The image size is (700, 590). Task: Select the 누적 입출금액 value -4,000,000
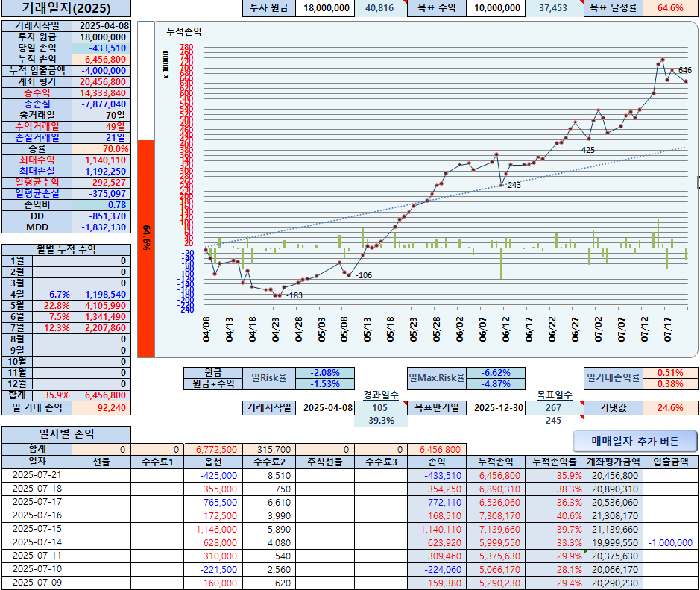click(x=101, y=71)
